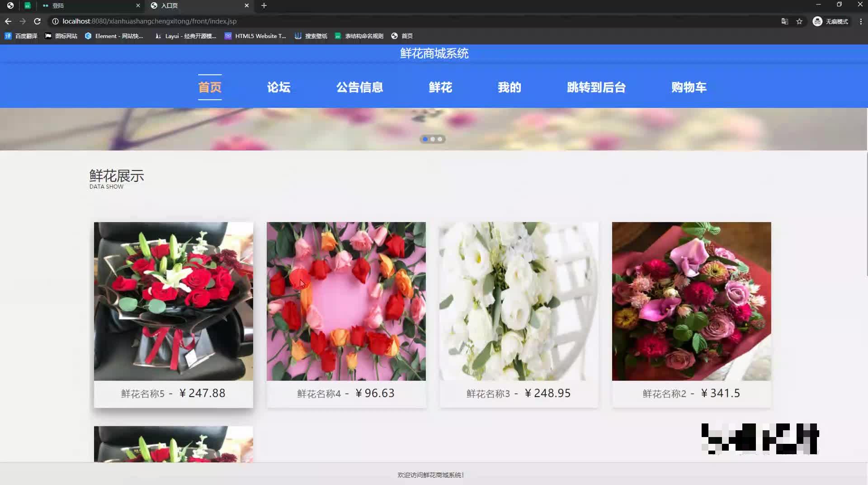
Task: Open 首页 bookmark in bookmarks bar
Action: [x=402, y=36]
